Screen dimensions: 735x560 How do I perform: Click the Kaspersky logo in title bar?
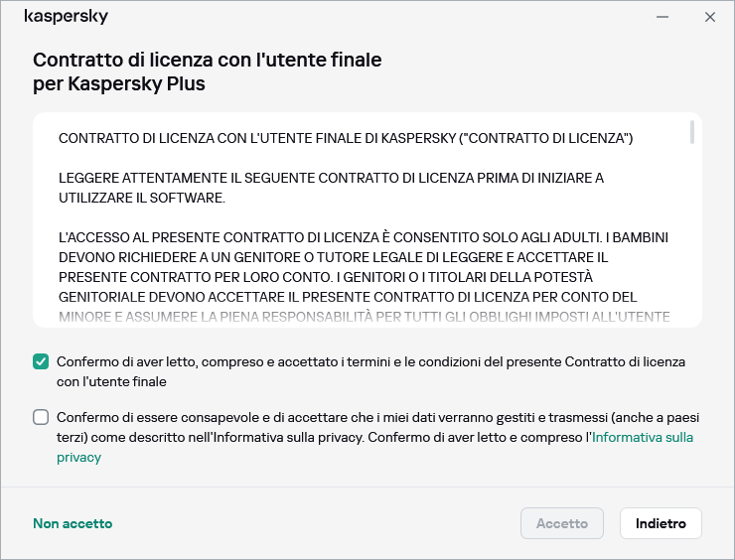66,17
